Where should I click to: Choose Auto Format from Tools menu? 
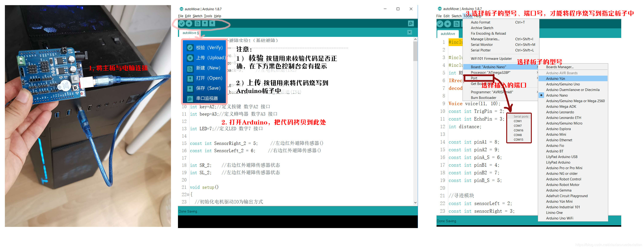[x=500, y=22]
